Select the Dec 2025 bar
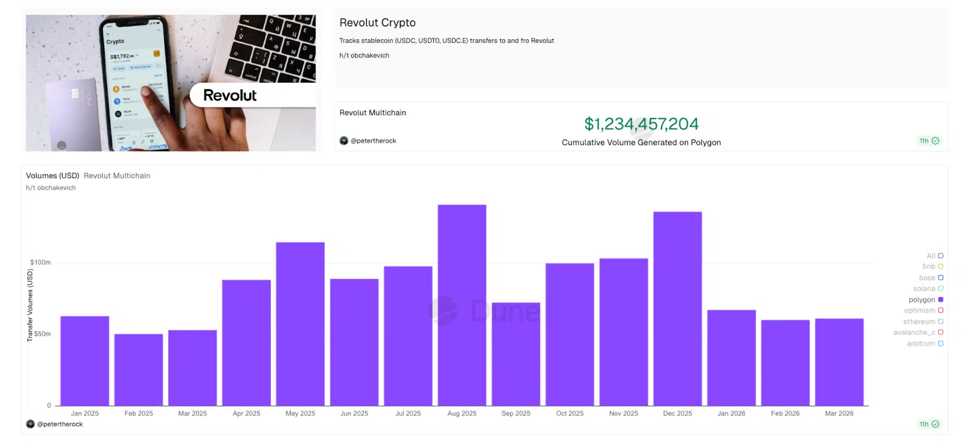The height and width of the screenshot is (445, 980). click(677, 309)
